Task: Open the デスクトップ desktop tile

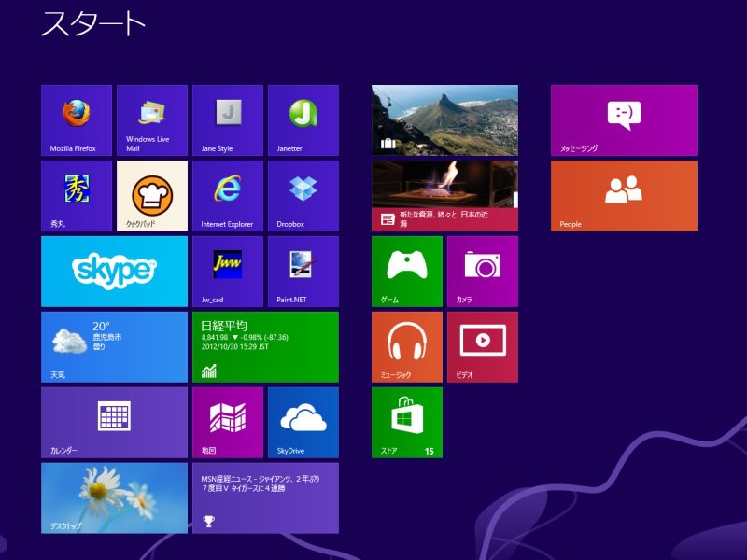Action: coord(114,498)
